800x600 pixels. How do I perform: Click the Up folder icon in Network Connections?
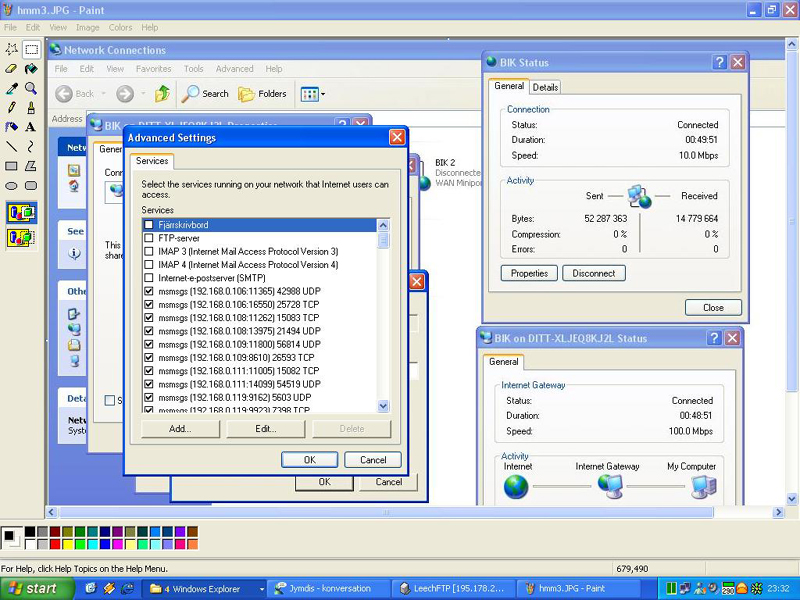[x=162, y=93]
